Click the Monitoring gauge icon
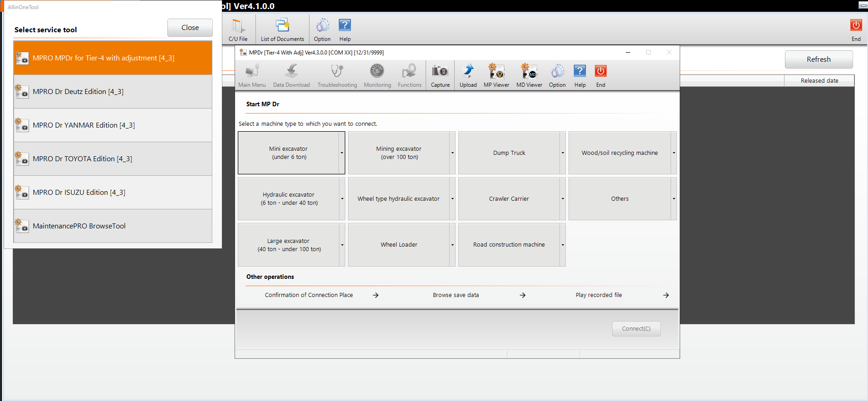The image size is (868, 401). tap(377, 75)
